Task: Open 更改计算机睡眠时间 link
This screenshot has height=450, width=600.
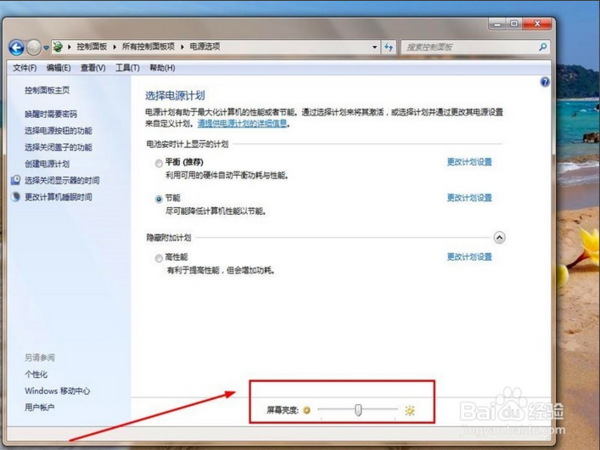Action: [x=58, y=197]
